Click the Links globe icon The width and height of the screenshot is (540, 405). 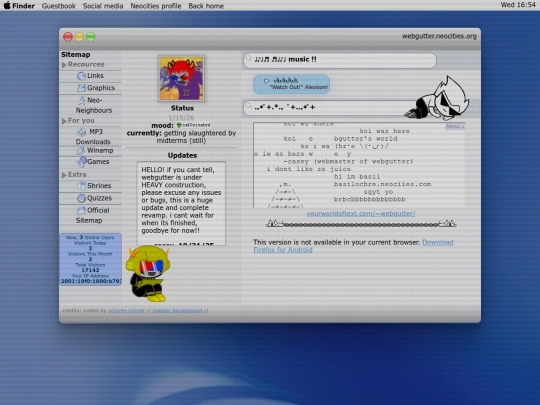[81, 76]
